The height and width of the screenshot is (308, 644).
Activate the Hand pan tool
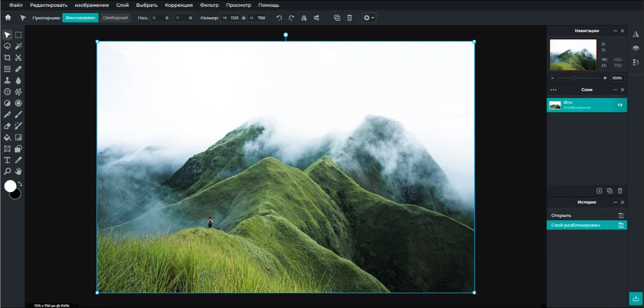click(18, 171)
